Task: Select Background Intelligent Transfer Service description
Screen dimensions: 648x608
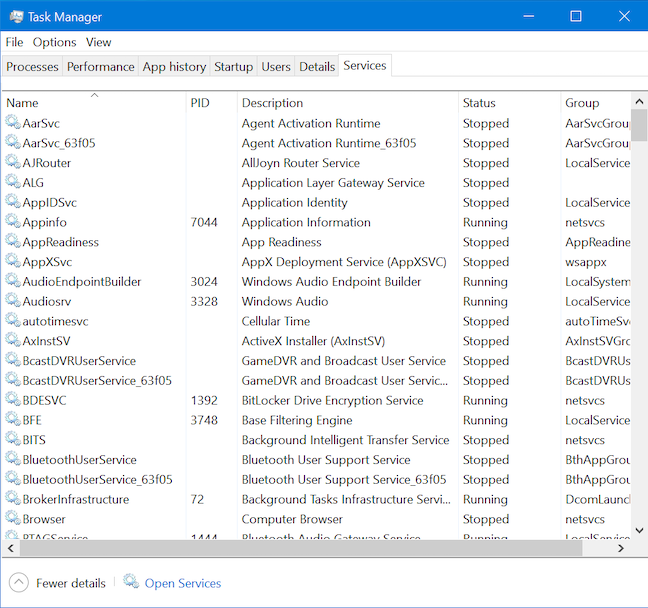Action: tap(345, 440)
